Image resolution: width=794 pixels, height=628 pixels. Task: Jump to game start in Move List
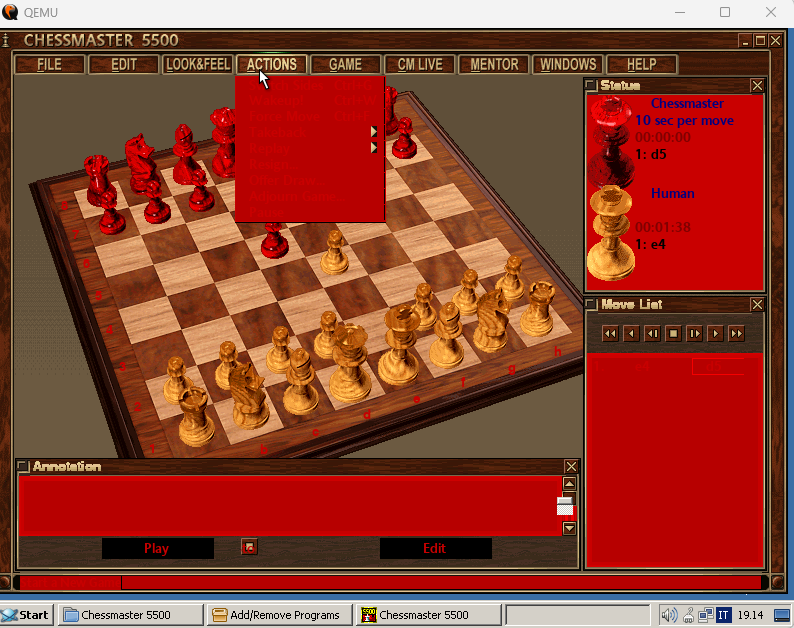click(610, 334)
